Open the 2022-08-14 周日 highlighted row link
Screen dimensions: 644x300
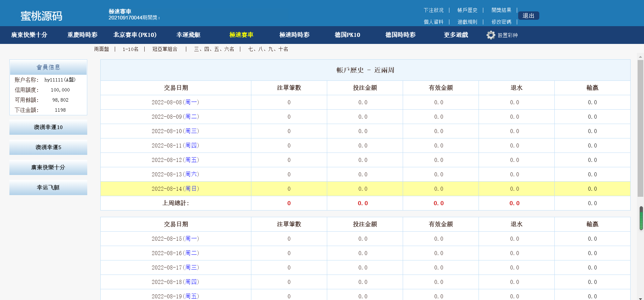tap(192, 189)
